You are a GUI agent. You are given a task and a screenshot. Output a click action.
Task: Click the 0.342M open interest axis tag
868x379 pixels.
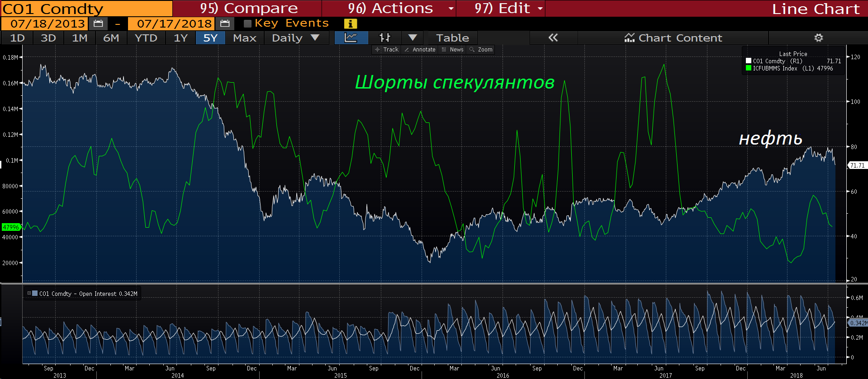pyautogui.click(x=858, y=323)
